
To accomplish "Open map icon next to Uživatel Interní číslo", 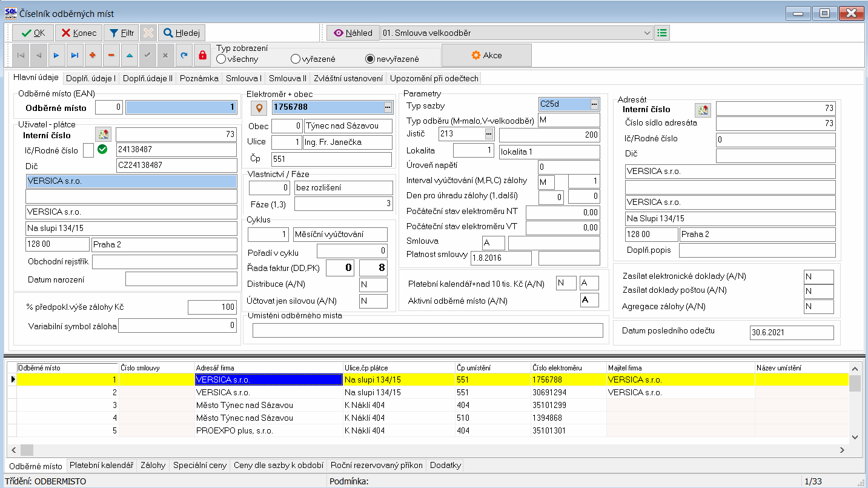I will tap(103, 135).
